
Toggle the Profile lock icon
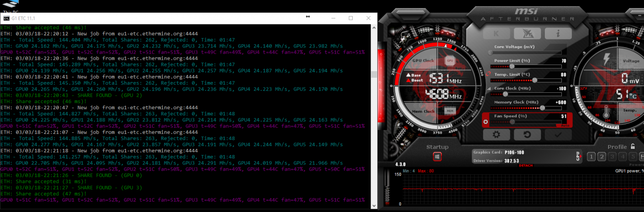(x=633, y=147)
